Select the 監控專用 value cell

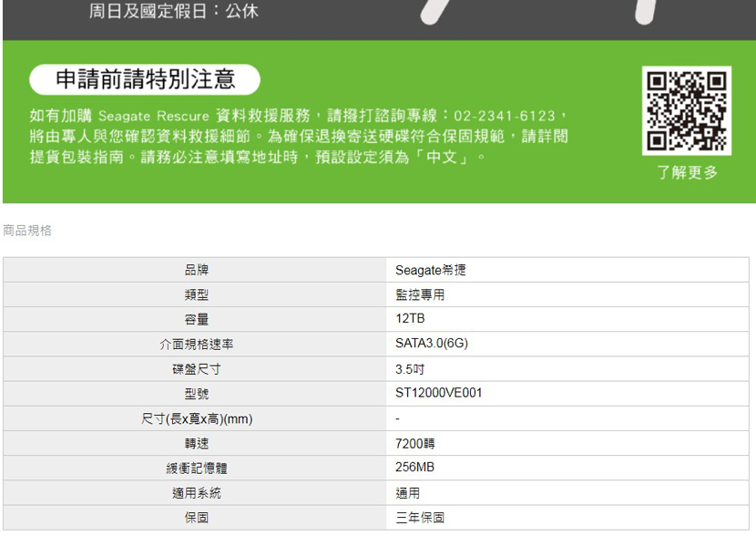(x=567, y=294)
